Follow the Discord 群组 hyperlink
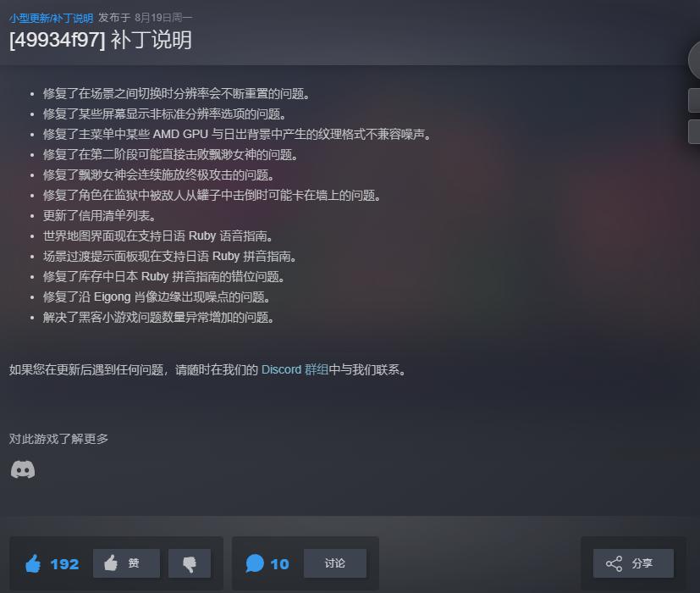 pos(295,369)
